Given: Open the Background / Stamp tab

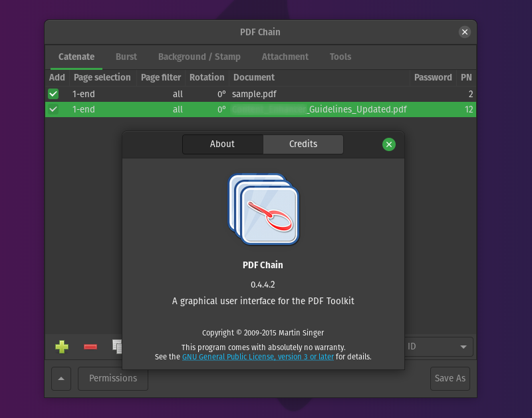Looking at the screenshot, I should (199, 57).
